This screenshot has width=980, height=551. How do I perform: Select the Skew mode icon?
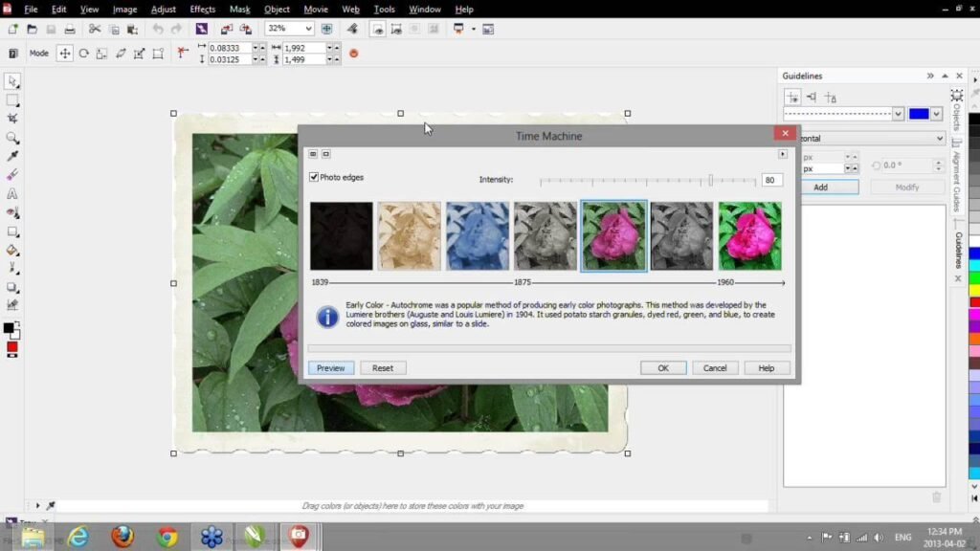tap(121, 54)
